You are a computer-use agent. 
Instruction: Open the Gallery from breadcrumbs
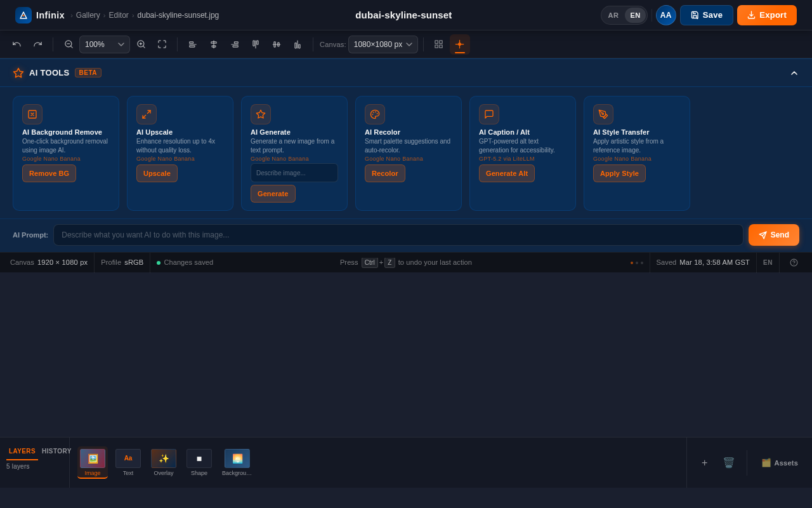pyautogui.click(x=88, y=15)
